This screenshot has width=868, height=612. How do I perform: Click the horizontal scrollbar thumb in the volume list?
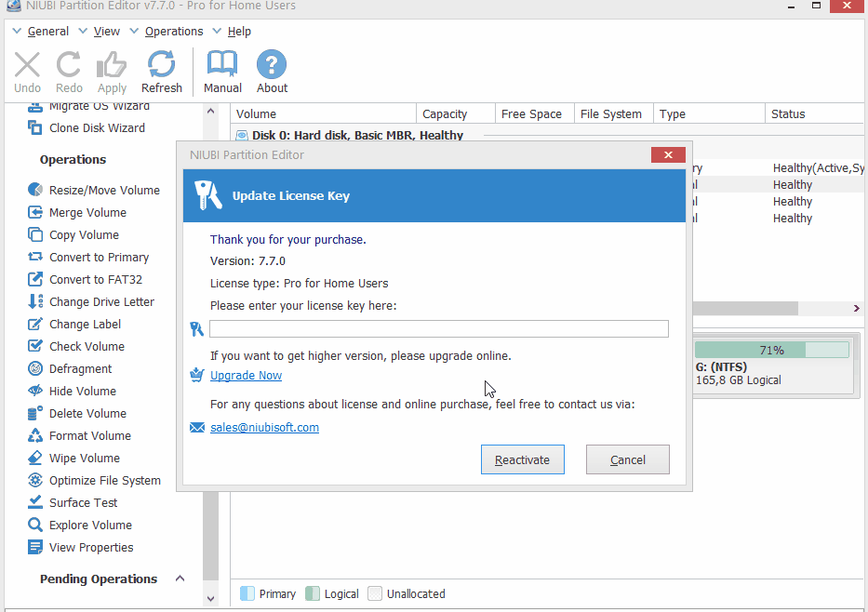click(x=745, y=308)
